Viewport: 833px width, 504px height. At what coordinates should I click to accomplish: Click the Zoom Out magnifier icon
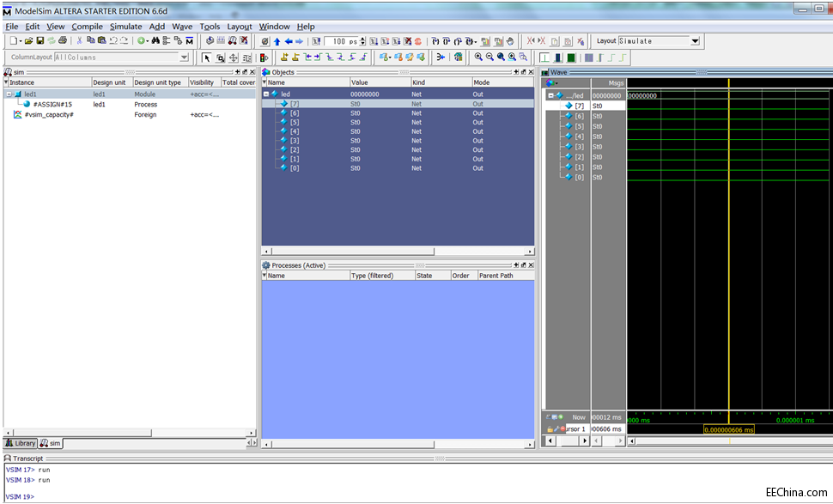489,58
